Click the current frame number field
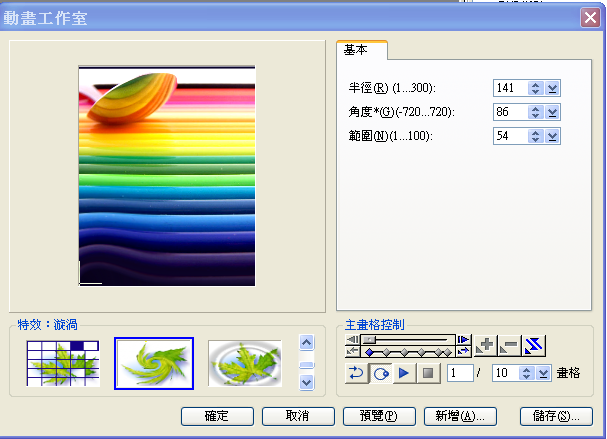 [460, 373]
